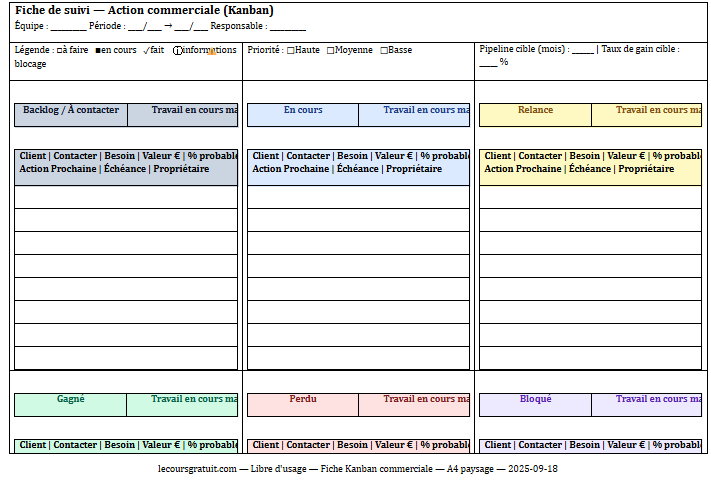Screen dimensions: 711x494
Task: Click the filled square 'en cours' legend icon
Action: 97,50
